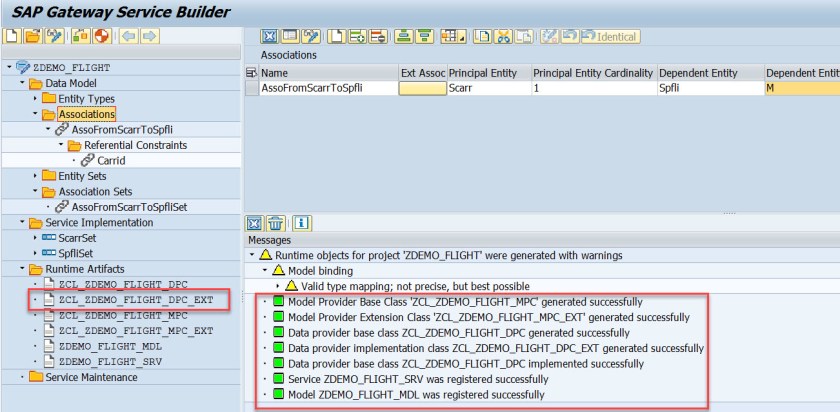Select the Associations tree folder

click(86, 114)
